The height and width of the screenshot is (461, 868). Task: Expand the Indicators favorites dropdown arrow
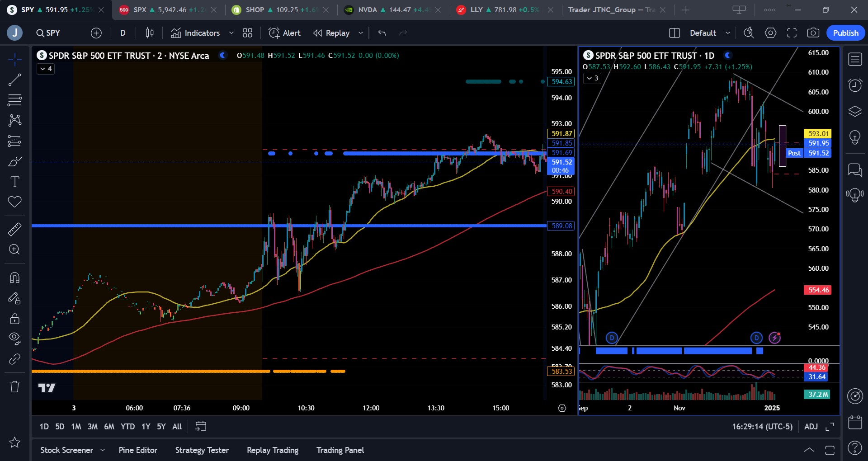pyautogui.click(x=231, y=33)
